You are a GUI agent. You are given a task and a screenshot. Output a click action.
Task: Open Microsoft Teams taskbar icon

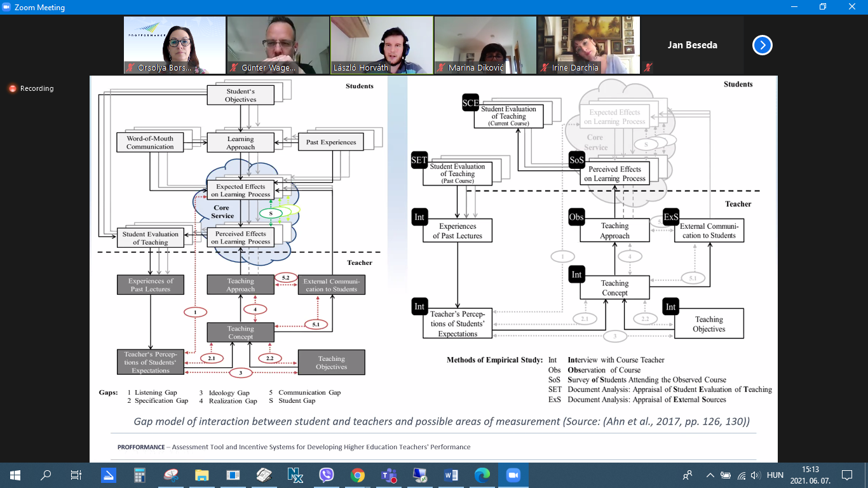pos(388,475)
